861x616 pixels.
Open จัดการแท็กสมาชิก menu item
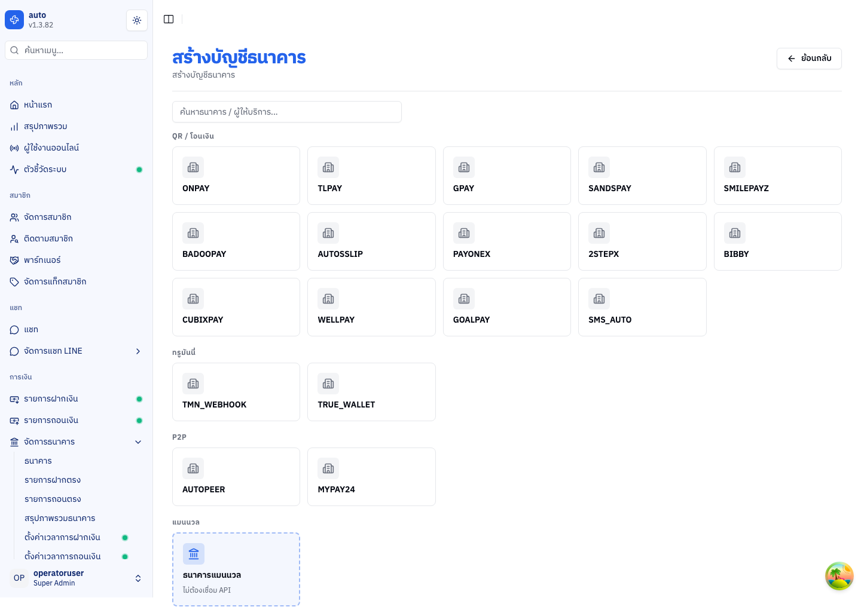(77, 282)
